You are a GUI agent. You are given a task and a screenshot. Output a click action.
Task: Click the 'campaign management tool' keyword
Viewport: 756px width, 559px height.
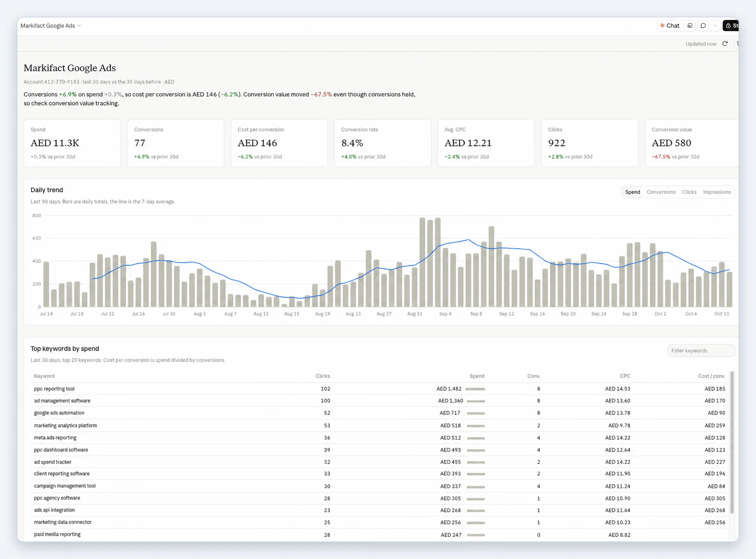[64, 486]
